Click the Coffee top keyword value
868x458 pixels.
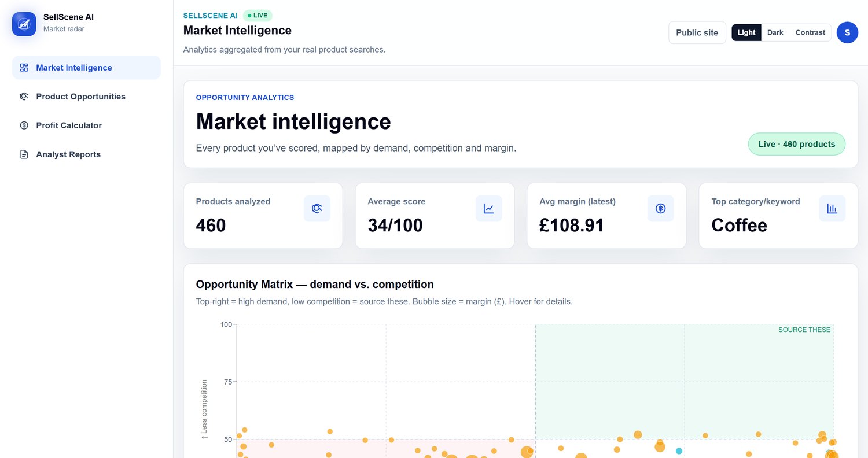point(739,225)
